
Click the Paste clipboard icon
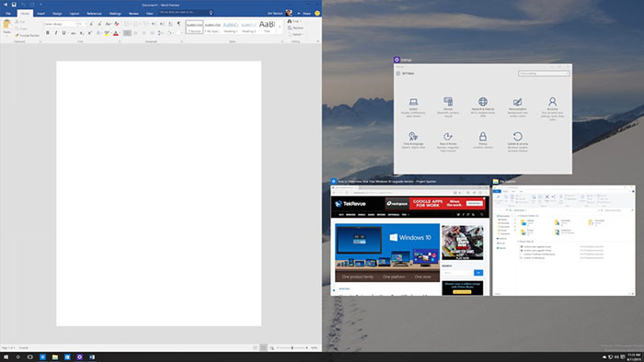(7, 27)
